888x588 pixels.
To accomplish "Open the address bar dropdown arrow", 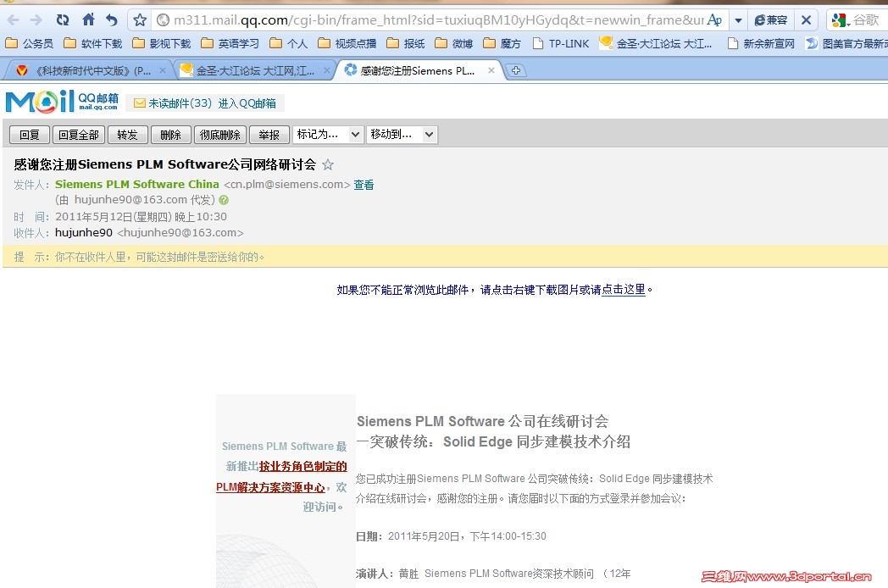I will (x=738, y=21).
